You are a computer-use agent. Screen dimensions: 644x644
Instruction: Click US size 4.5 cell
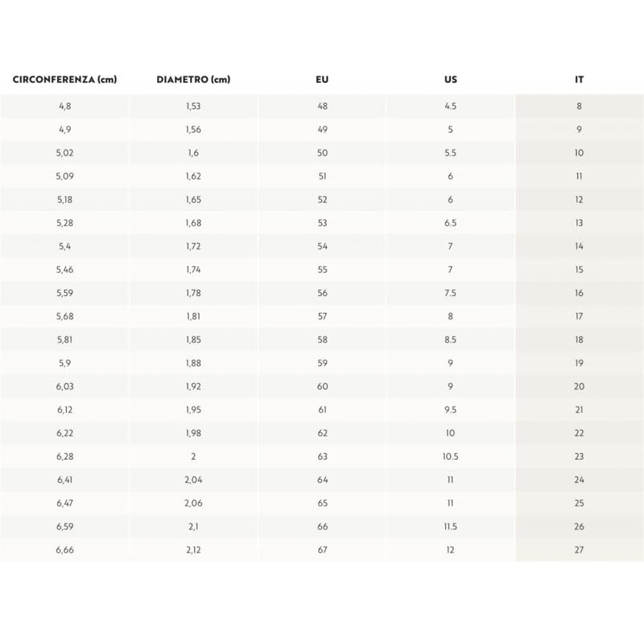tap(451, 106)
